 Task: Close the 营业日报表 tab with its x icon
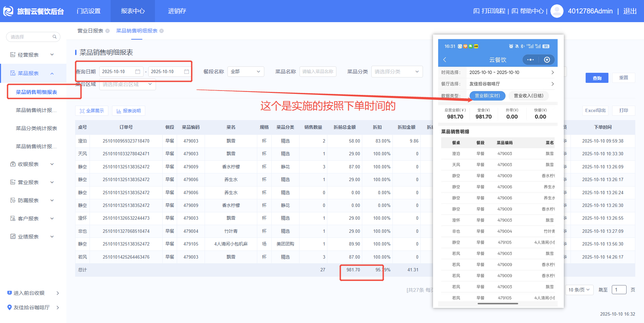coord(108,31)
